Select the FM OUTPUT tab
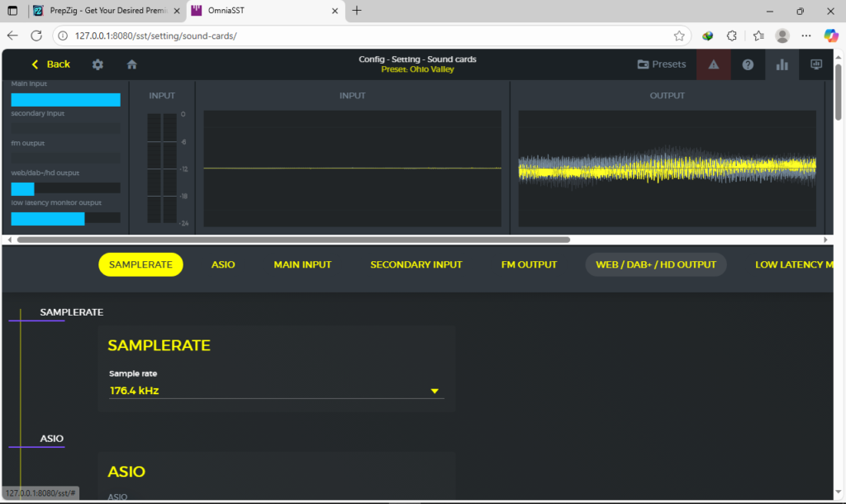 pyautogui.click(x=529, y=264)
